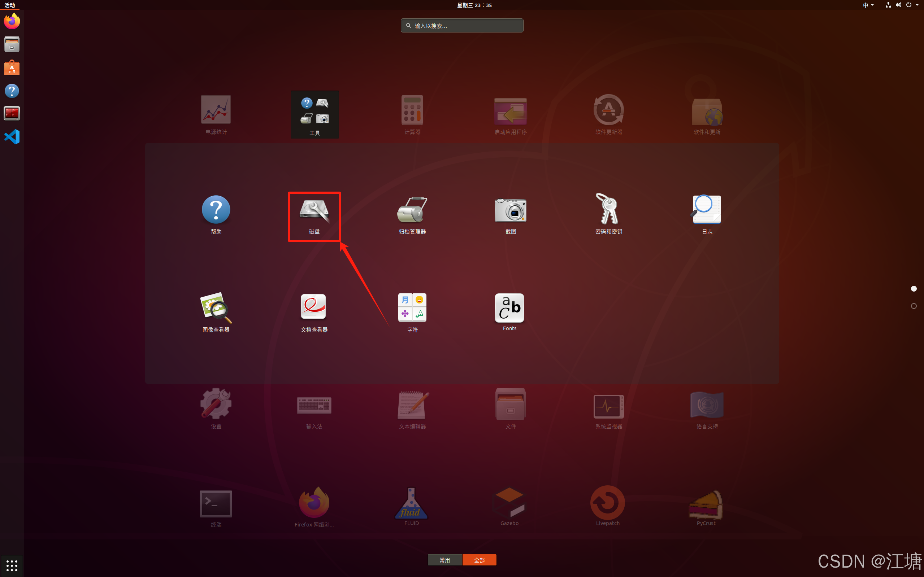Launch the Fonts application
The image size is (924, 577).
(x=509, y=308)
